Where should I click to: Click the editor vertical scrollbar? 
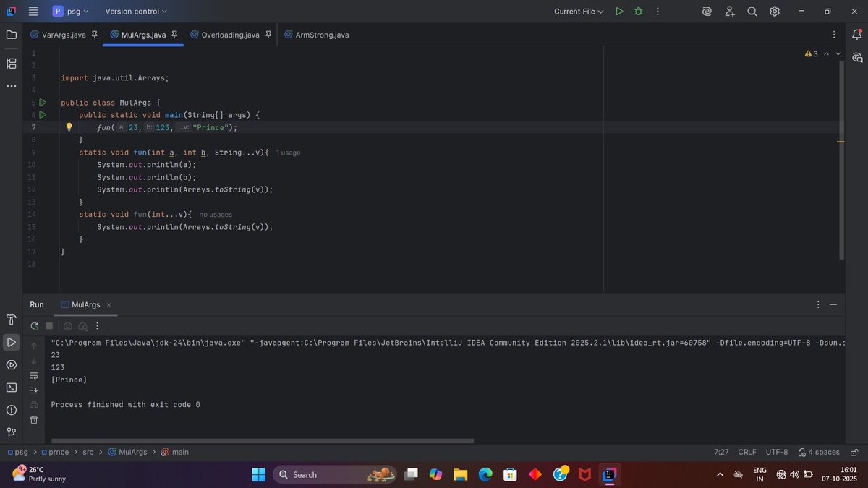841,160
